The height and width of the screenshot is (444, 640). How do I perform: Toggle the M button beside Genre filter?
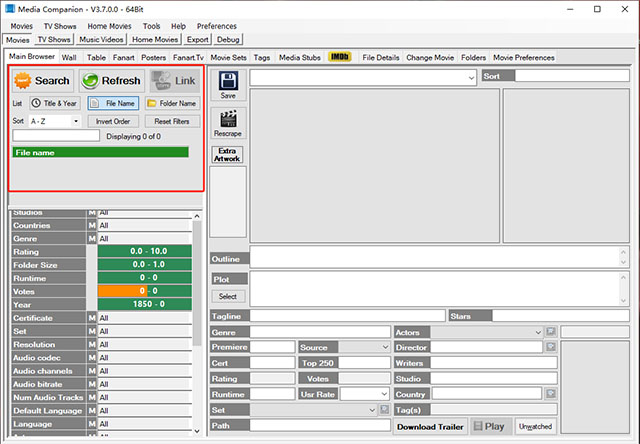(92, 239)
